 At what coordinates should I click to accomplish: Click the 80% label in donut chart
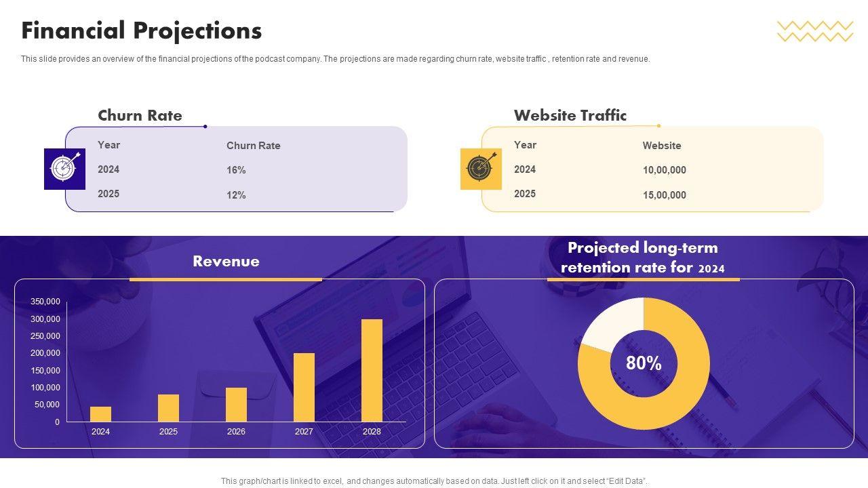[644, 363]
